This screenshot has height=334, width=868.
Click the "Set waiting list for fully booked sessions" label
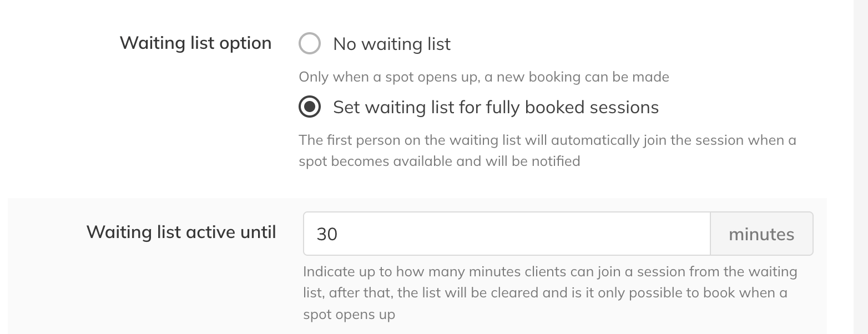pos(496,107)
